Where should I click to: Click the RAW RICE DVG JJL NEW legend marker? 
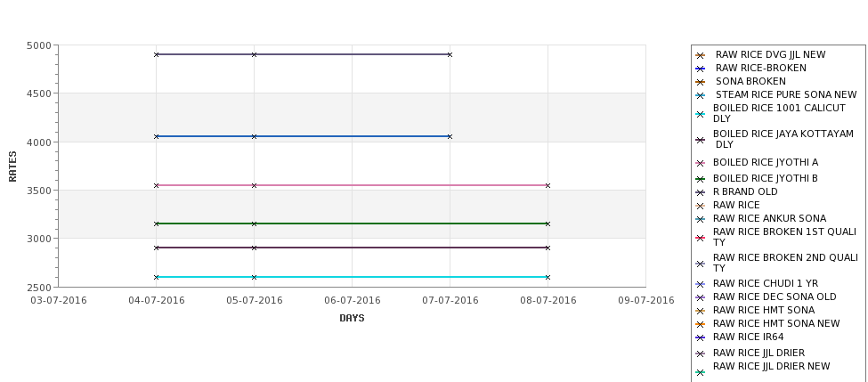tap(701, 55)
